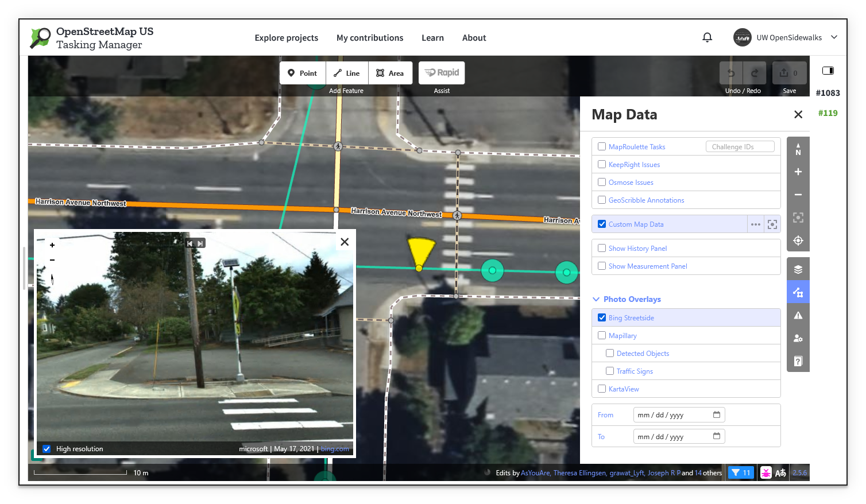Uncheck High resolution in the streetside viewer
Image resolution: width=866 pixels, height=504 pixels.
click(x=47, y=448)
